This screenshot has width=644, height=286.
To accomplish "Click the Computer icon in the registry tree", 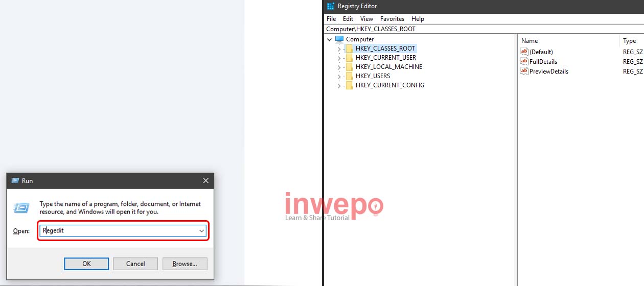I will tap(339, 39).
